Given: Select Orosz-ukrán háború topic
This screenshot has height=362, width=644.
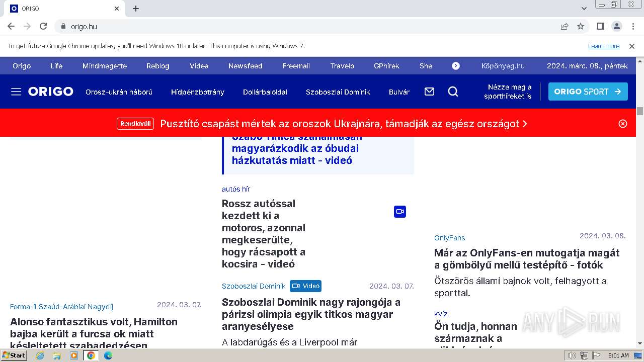Looking at the screenshot, I should point(119,92).
